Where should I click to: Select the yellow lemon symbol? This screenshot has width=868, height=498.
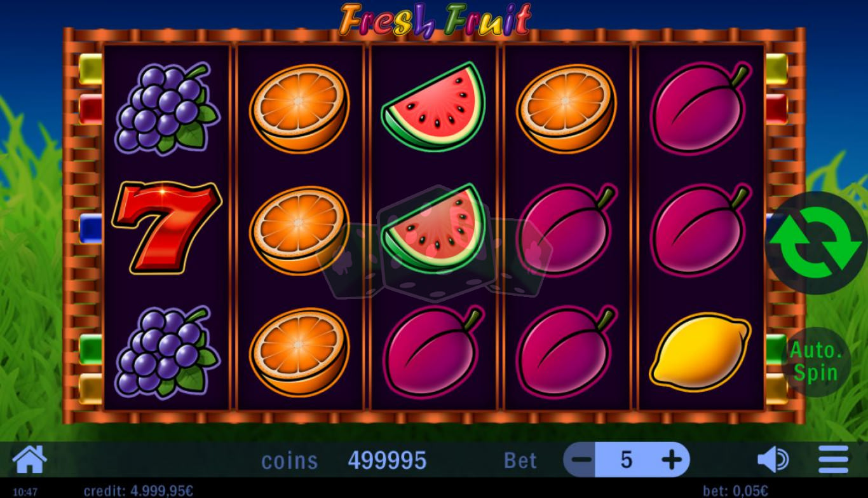tap(700, 352)
